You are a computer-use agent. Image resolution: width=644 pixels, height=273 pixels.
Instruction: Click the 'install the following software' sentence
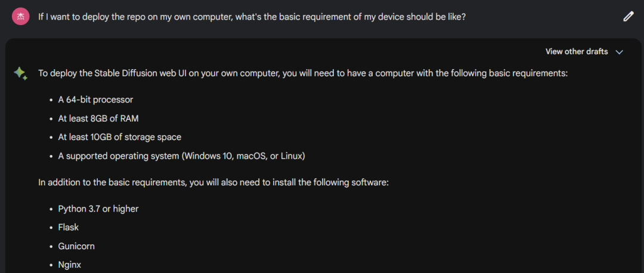point(213,182)
